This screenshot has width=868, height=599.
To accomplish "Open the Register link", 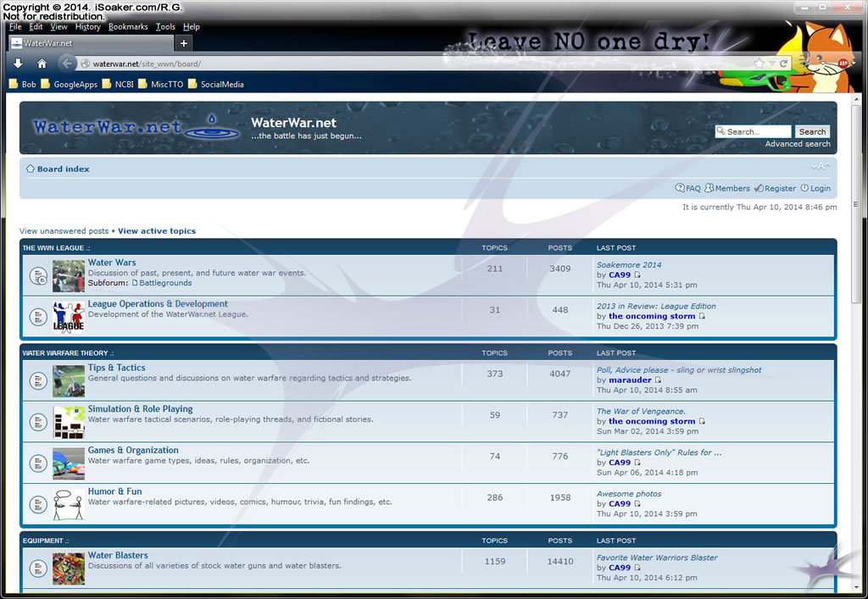I will 775,188.
